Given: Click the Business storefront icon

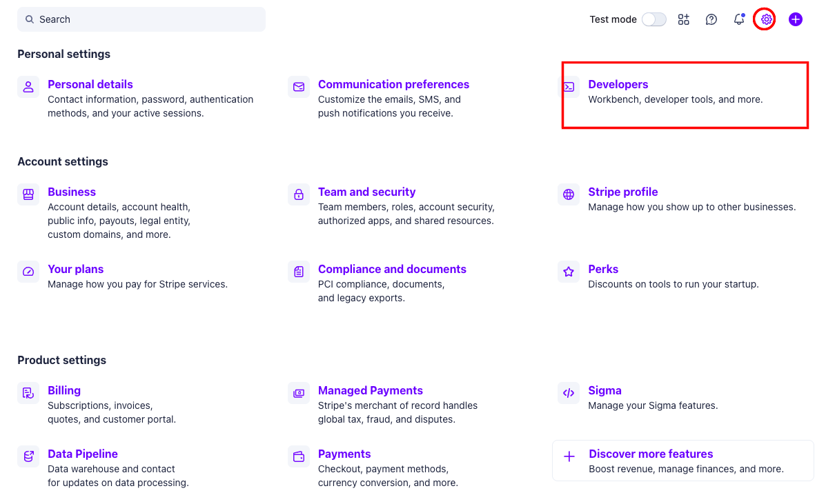Looking at the screenshot, I should click(28, 194).
